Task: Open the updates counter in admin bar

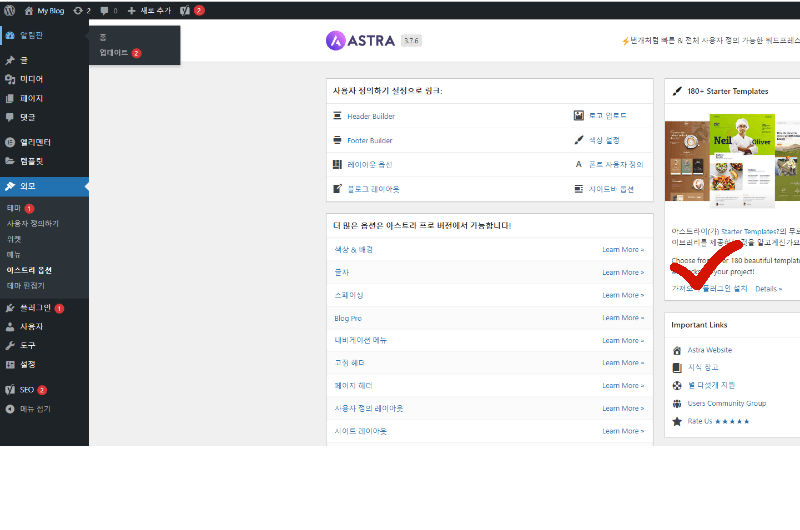Action: 82,10
